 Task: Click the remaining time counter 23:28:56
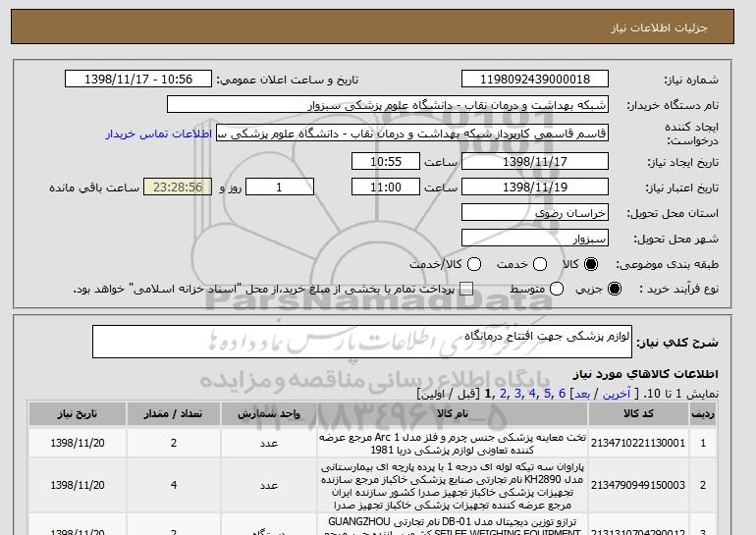tap(178, 187)
